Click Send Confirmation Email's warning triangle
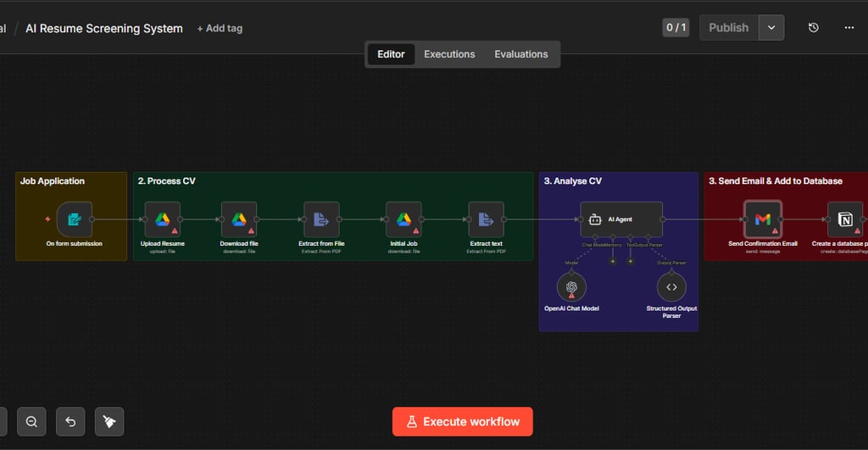Viewport: 868px width, 450px height. coord(775,231)
